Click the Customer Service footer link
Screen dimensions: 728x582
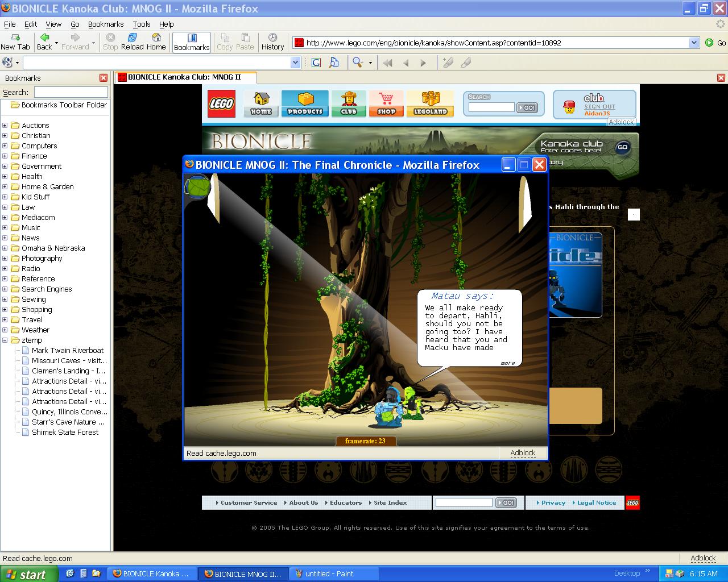tap(249, 502)
